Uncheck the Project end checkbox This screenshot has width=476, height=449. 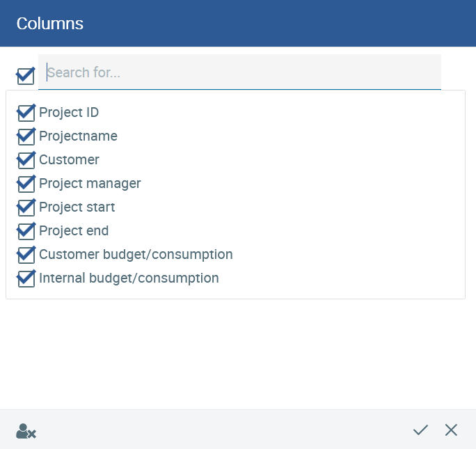tap(26, 231)
